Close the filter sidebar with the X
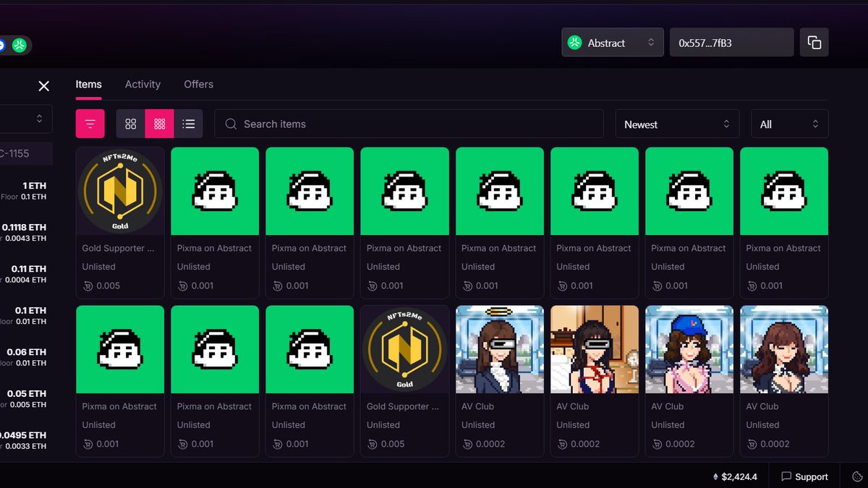Image resolution: width=868 pixels, height=488 pixels. pyautogui.click(x=44, y=86)
